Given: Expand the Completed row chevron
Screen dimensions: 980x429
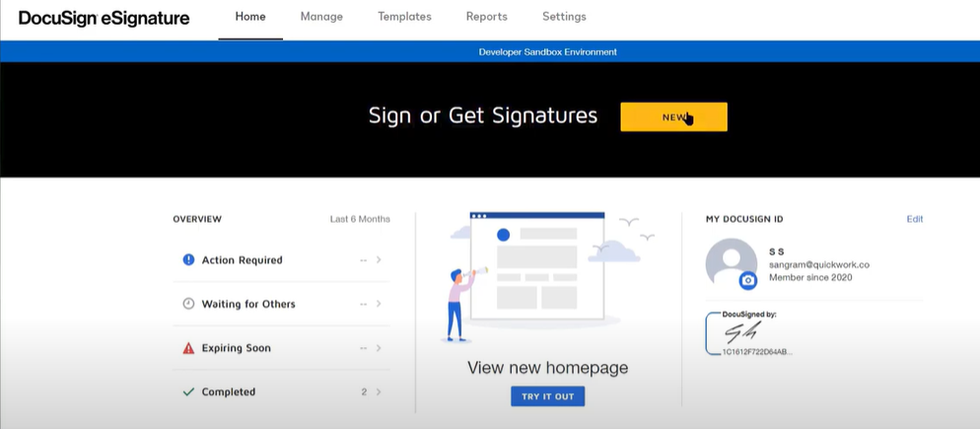Looking at the screenshot, I should tap(379, 393).
